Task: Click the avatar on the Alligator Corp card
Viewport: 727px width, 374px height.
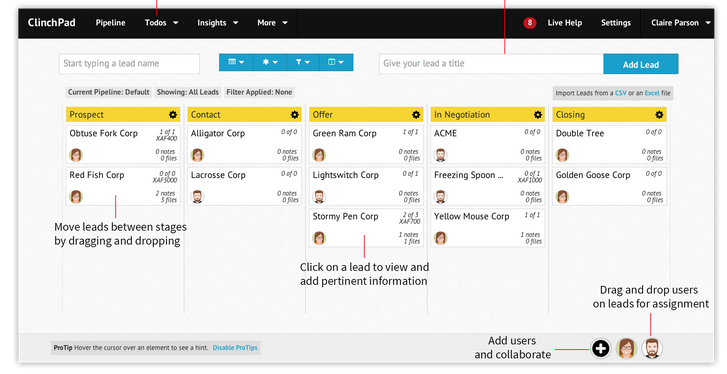Action: [198, 155]
